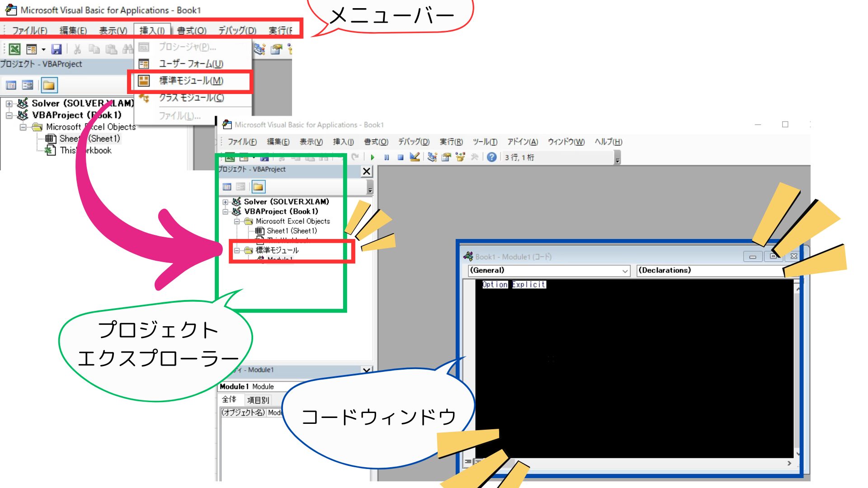Click the Run Sub green play icon
Viewport: 868px width, 488px height.
click(x=373, y=157)
